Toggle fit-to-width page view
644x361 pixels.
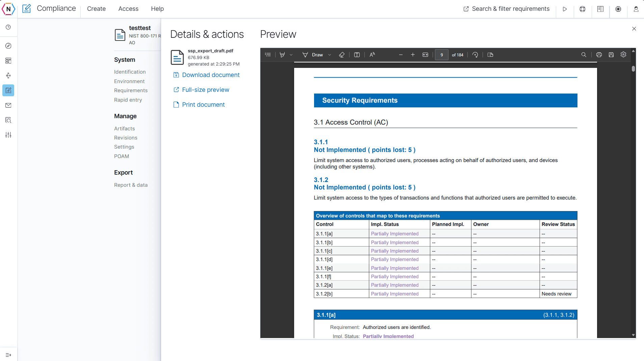(x=425, y=55)
